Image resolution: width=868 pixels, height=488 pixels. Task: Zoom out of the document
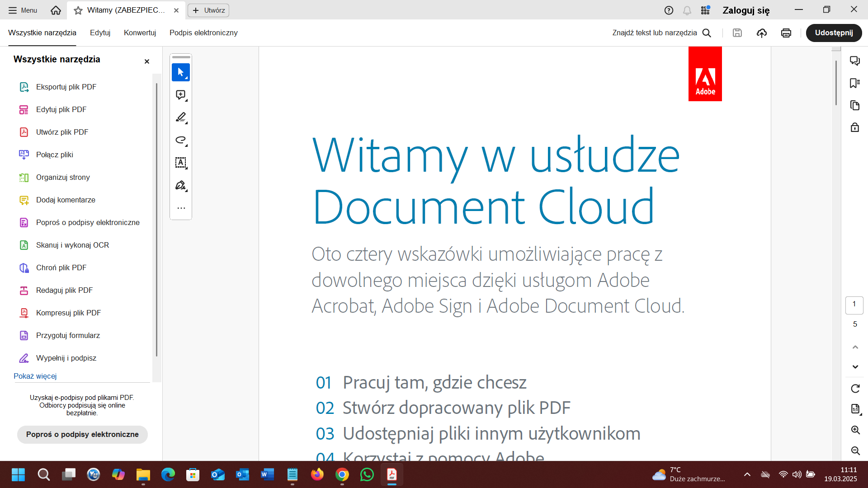click(x=855, y=450)
